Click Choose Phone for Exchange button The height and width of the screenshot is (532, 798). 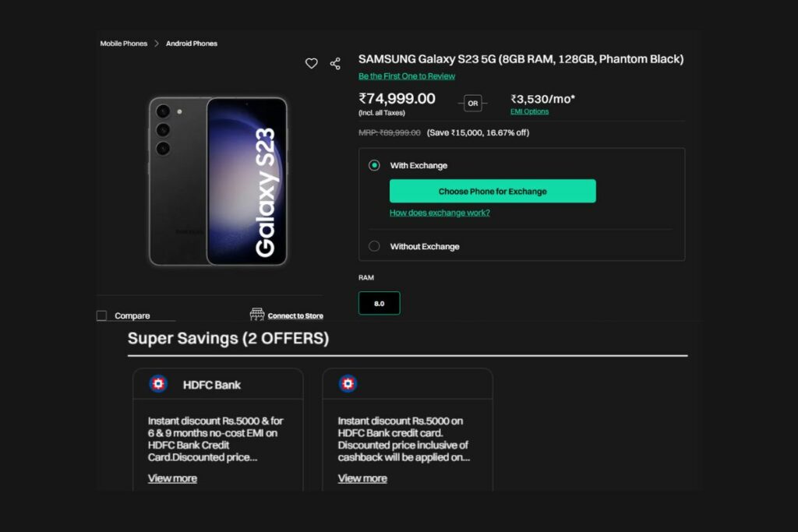pos(493,192)
